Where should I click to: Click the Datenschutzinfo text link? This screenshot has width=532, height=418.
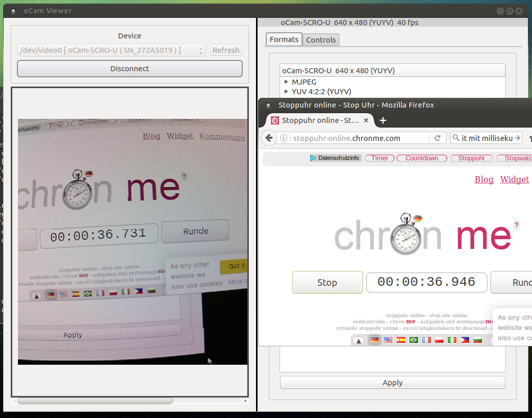(338, 158)
